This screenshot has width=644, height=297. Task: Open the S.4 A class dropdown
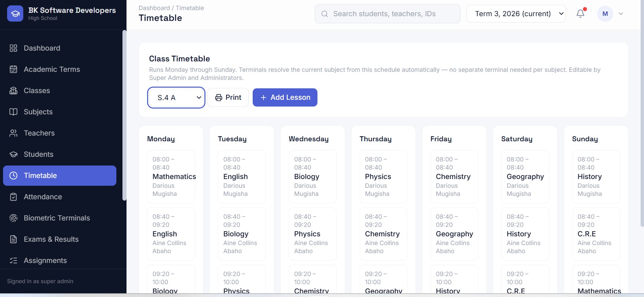(176, 98)
